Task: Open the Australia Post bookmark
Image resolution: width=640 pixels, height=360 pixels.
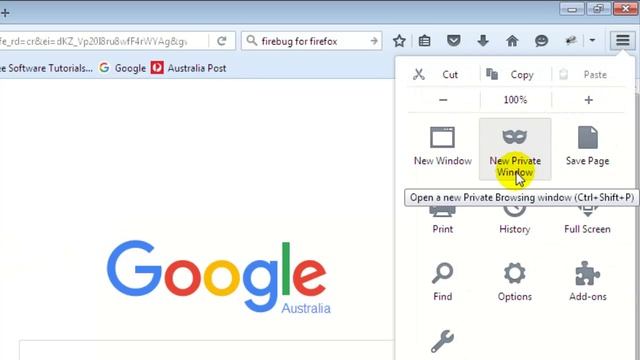Action: click(x=189, y=68)
